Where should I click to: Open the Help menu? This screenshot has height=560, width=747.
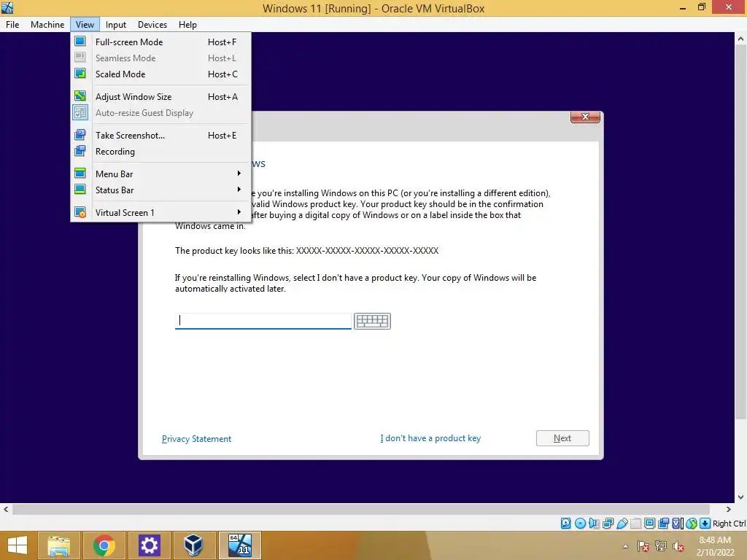tap(187, 24)
